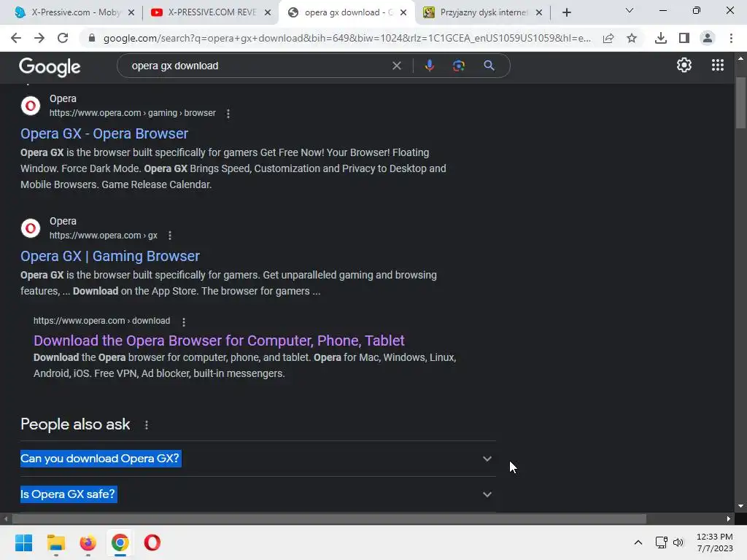Close the Przyjazny dysk tab

pos(539,12)
